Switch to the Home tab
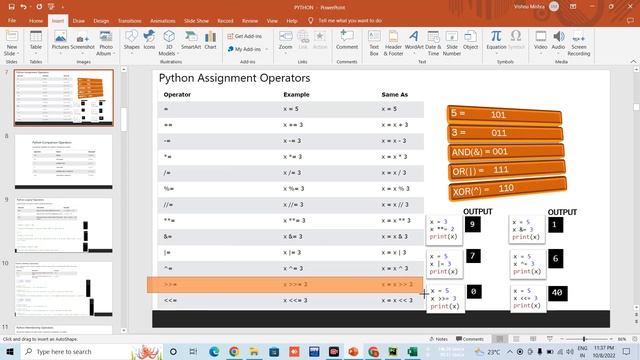This screenshot has width=640, height=360. 36,20
